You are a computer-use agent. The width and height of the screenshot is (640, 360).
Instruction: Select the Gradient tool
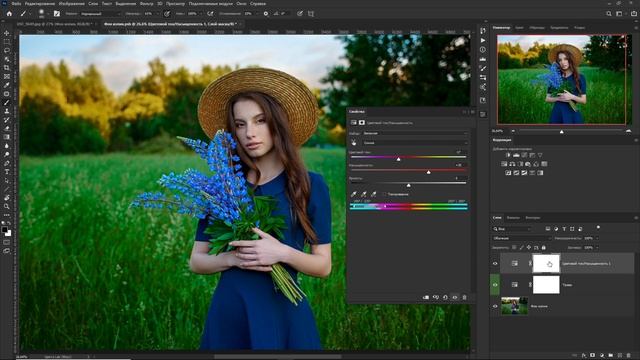point(7,137)
